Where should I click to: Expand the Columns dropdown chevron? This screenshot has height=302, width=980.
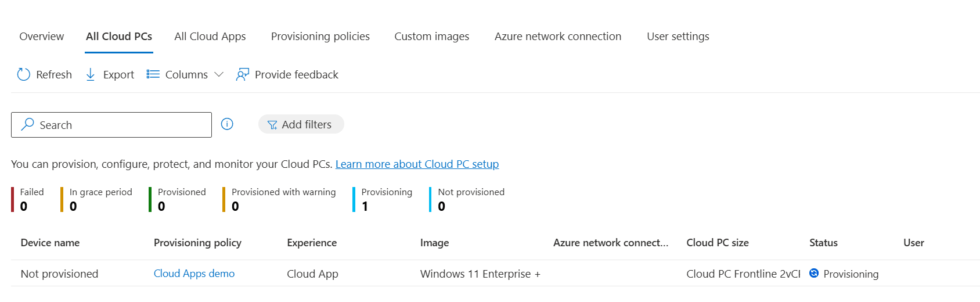pos(219,74)
